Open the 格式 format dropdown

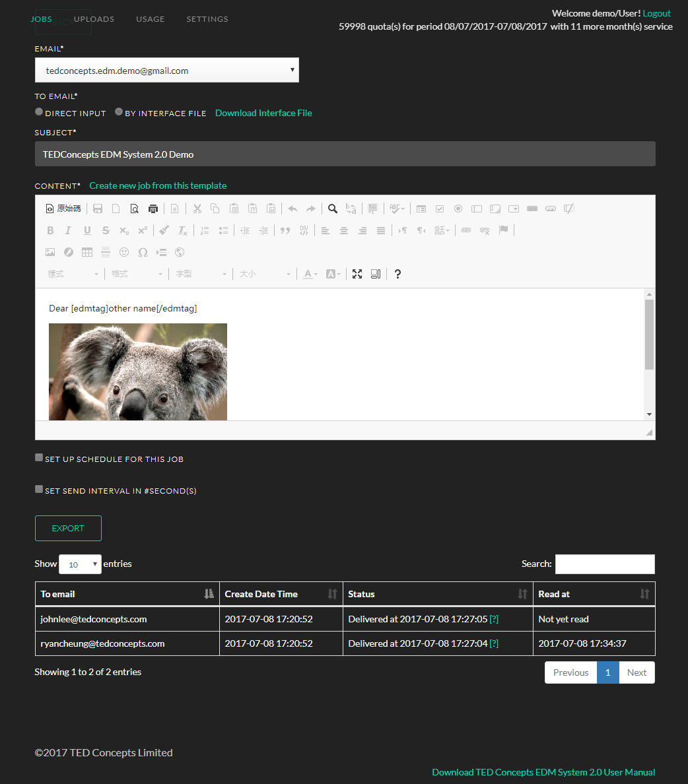point(137,274)
